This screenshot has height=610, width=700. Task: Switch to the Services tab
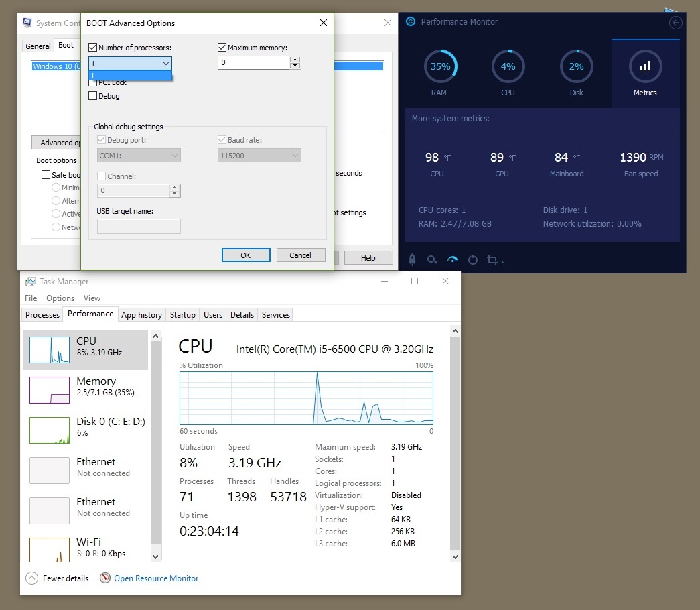pos(276,314)
